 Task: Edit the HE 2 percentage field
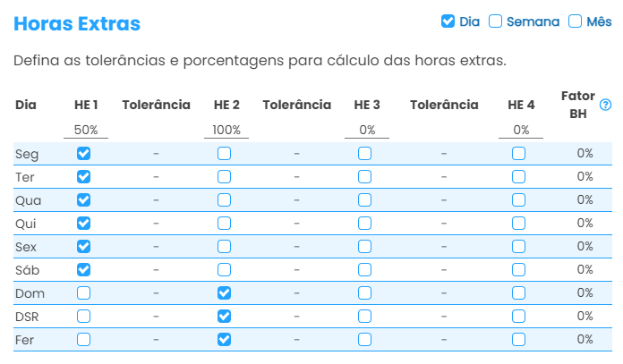tap(226, 130)
